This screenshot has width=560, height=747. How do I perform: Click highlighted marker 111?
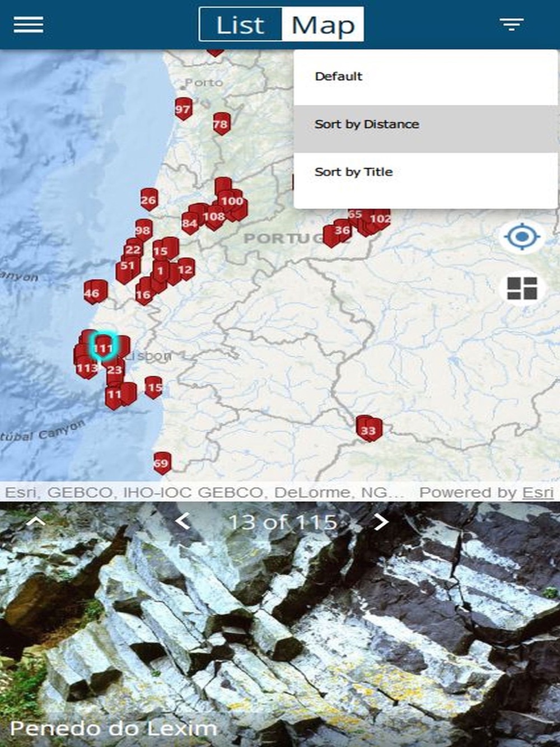click(x=103, y=347)
